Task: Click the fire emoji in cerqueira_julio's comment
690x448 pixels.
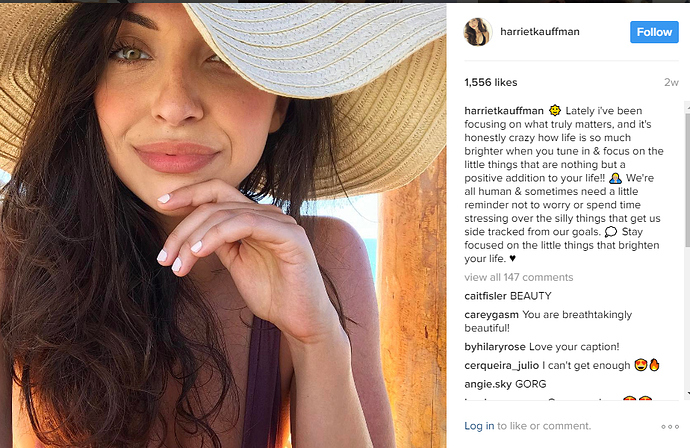Action: pos(654,365)
